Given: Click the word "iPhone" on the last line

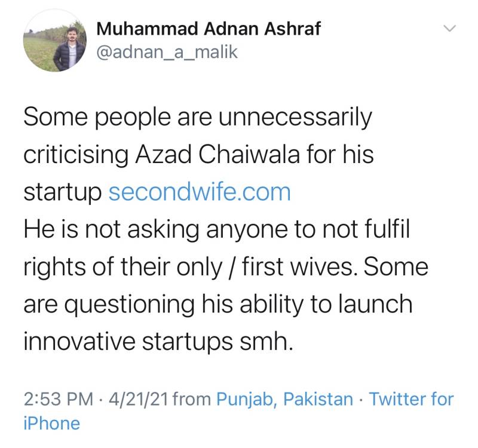Looking at the screenshot, I should [51, 423].
